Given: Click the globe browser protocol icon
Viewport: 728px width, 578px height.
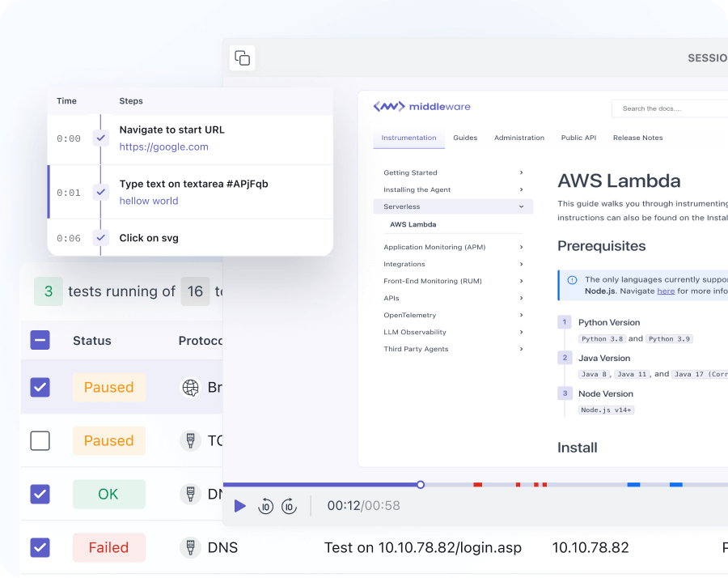Looking at the screenshot, I should pos(190,388).
